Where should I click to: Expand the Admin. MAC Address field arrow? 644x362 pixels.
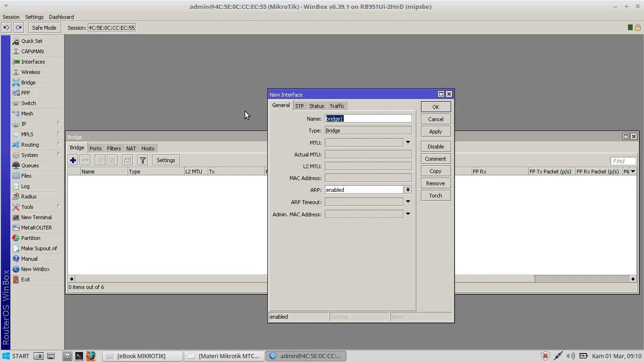point(408,214)
